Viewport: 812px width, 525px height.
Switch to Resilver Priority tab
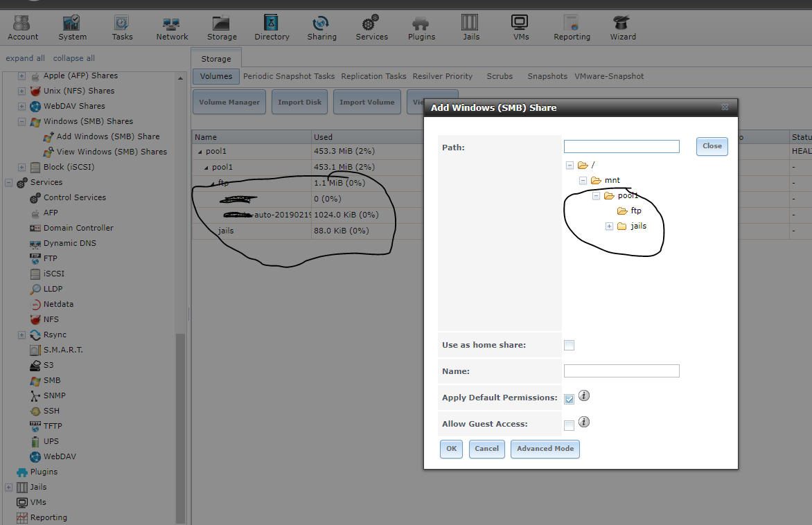[x=442, y=76]
